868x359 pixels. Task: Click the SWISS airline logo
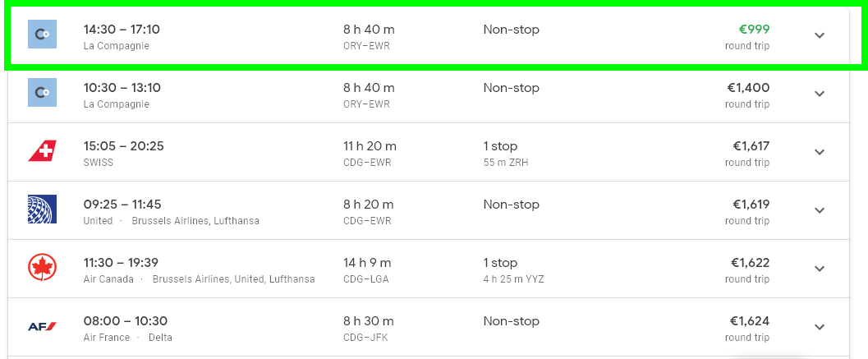tap(42, 150)
